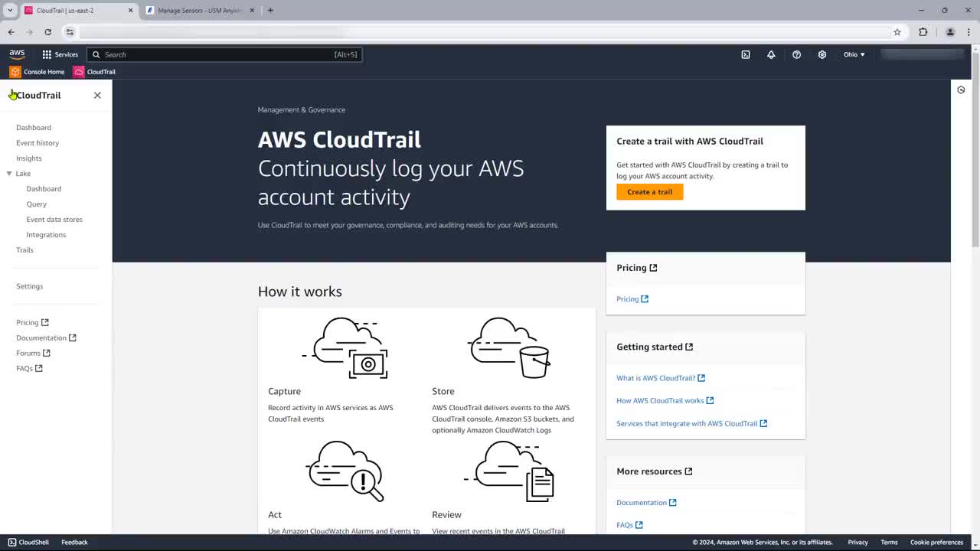Open the browser profile icon
Image resolution: width=980 pixels, height=551 pixels.
tap(950, 32)
